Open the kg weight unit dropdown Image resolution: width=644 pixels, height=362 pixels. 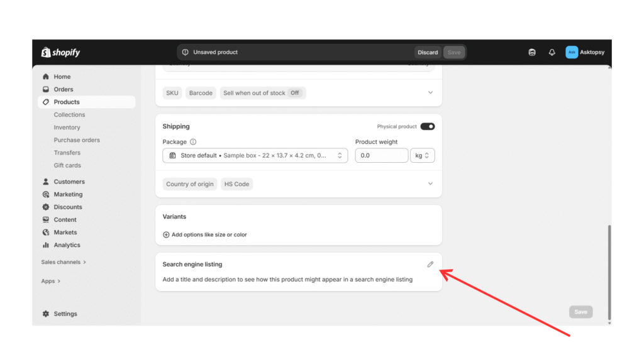click(422, 155)
